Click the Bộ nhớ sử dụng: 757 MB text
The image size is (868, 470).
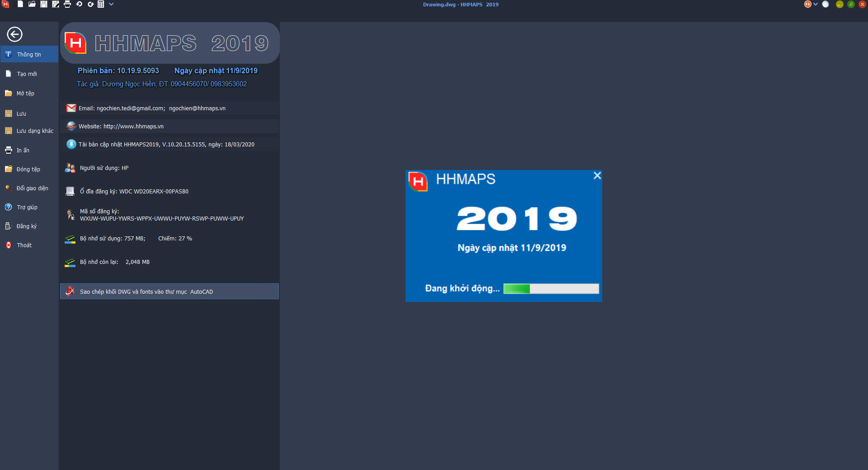coord(113,238)
